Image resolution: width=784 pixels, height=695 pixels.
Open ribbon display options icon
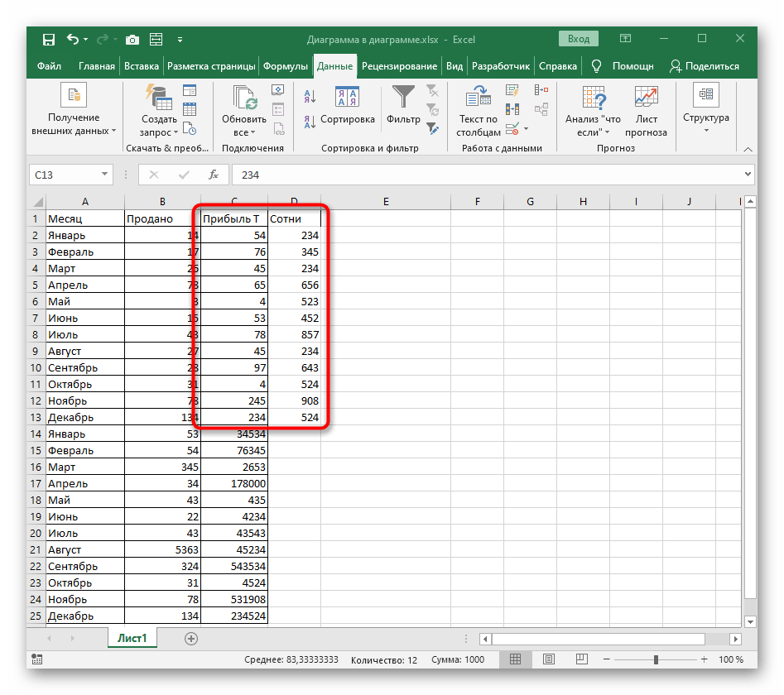tap(626, 38)
